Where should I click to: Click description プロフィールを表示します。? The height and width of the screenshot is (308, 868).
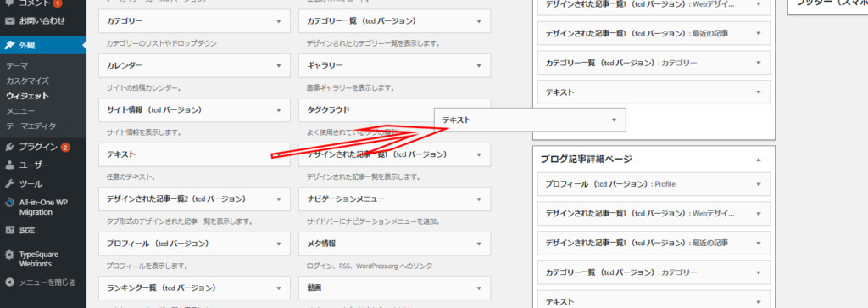[147, 266]
